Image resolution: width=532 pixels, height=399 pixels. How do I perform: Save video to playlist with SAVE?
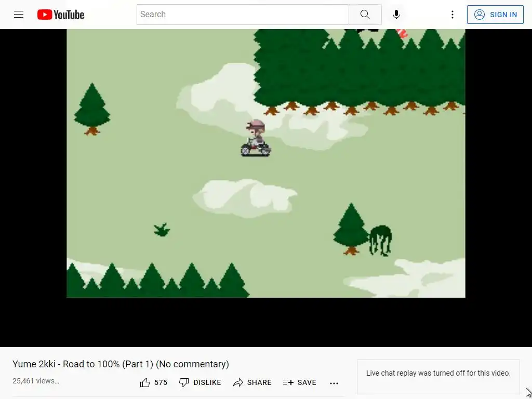[300, 383]
